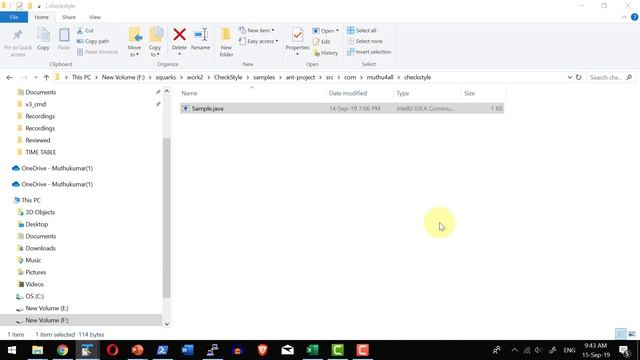Screen dimensions: 640x360
Task: Switch to the Home tab
Action: point(42,17)
